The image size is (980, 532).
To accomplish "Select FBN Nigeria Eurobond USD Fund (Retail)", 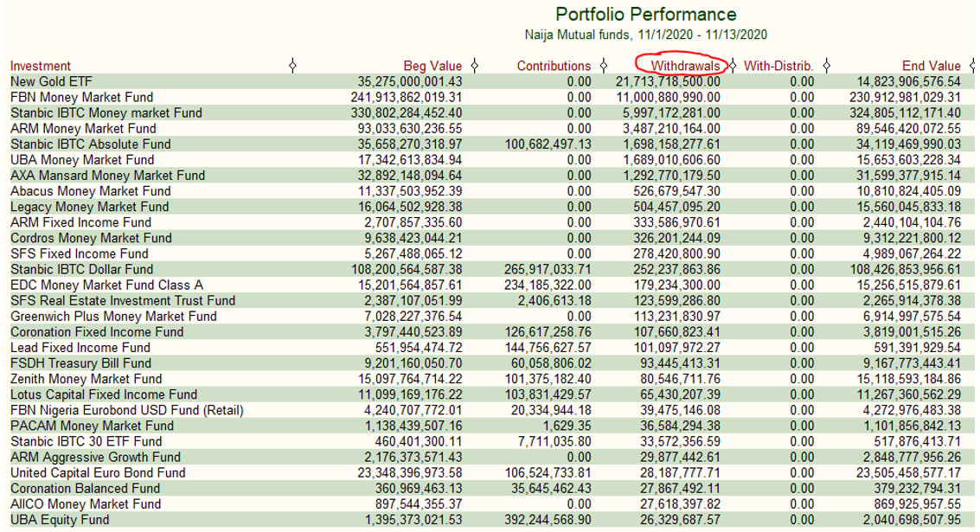I will tap(492, 409).
